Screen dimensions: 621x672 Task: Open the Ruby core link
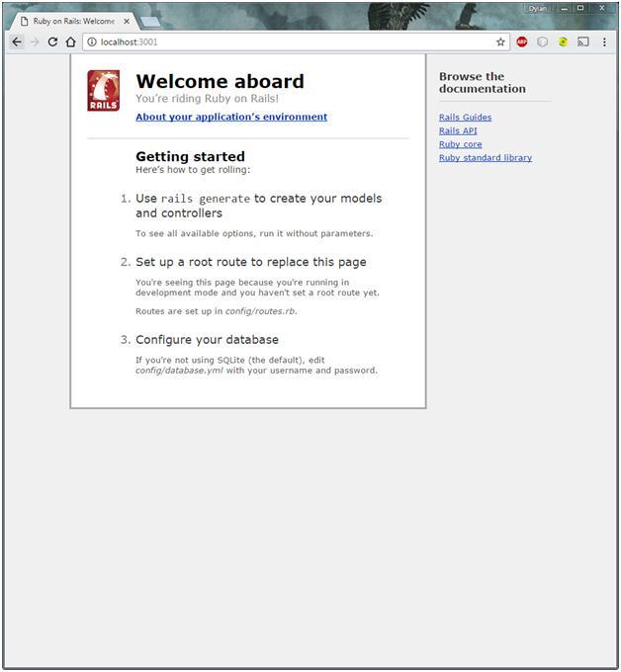point(460,144)
